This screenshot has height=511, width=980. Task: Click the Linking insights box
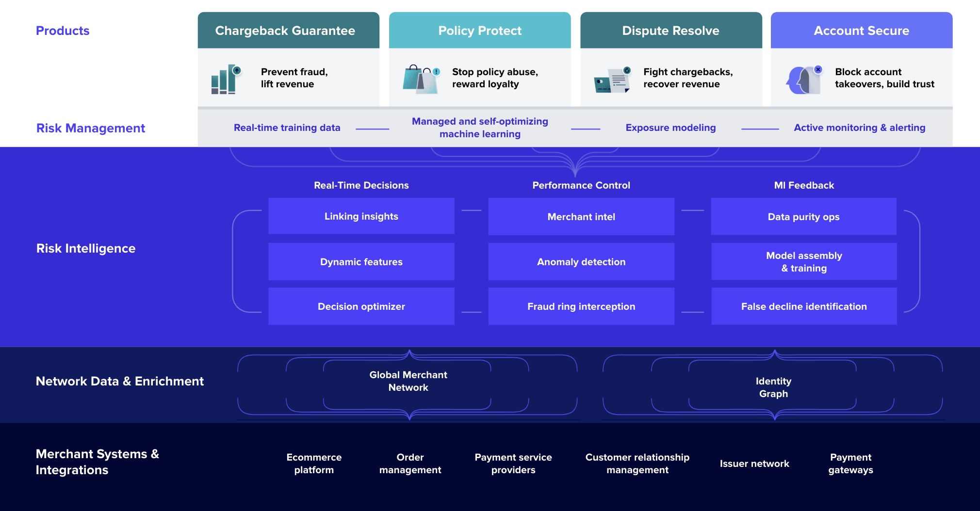(x=361, y=216)
